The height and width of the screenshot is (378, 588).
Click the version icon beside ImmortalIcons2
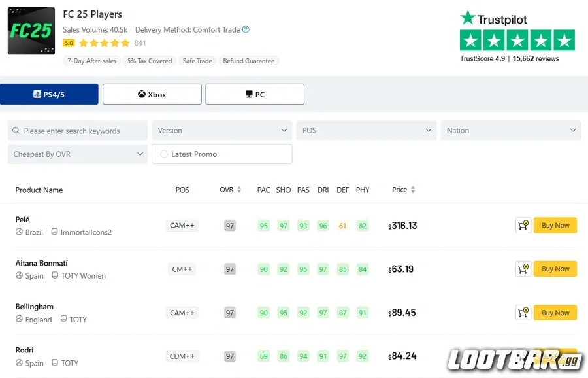[54, 232]
